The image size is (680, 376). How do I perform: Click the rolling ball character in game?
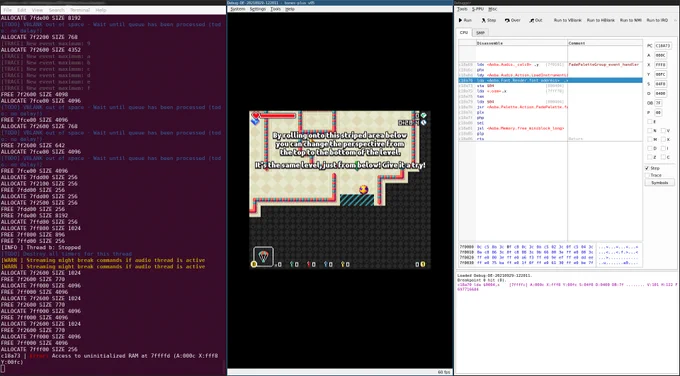pyautogui.click(x=363, y=190)
